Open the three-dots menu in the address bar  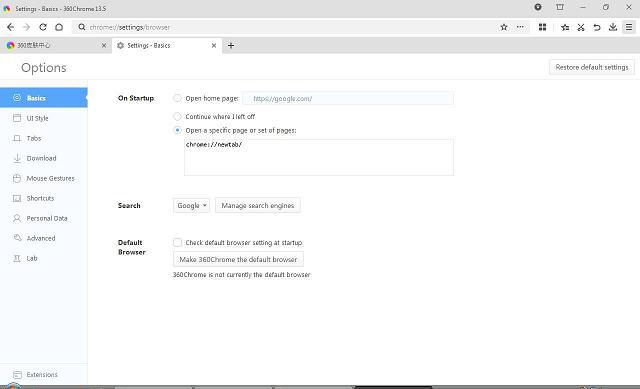point(520,27)
